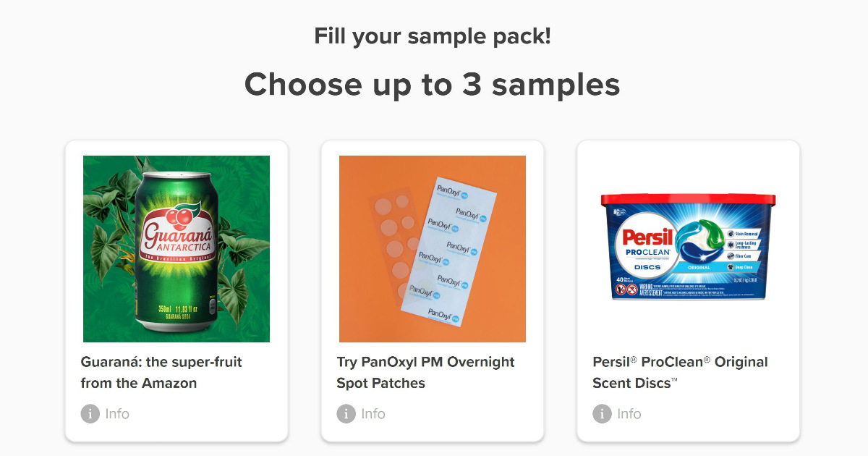The image size is (868, 456).
Task: Click the title "Guaraná: the super-fruit from the Amazon"
Action: coord(161,372)
